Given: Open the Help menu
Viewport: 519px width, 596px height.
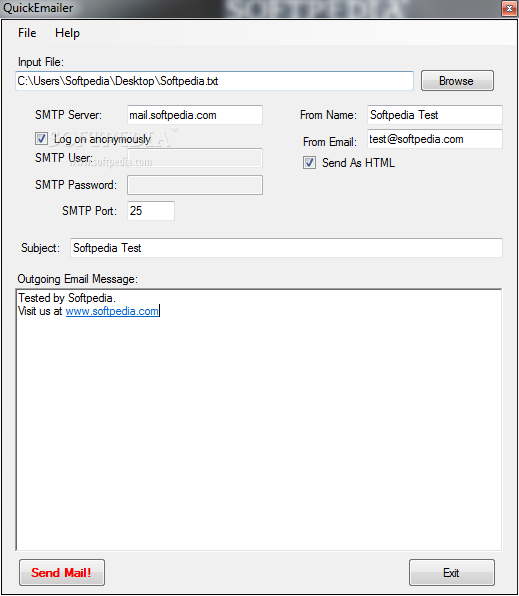Looking at the screenshot, I should (67, 33).
